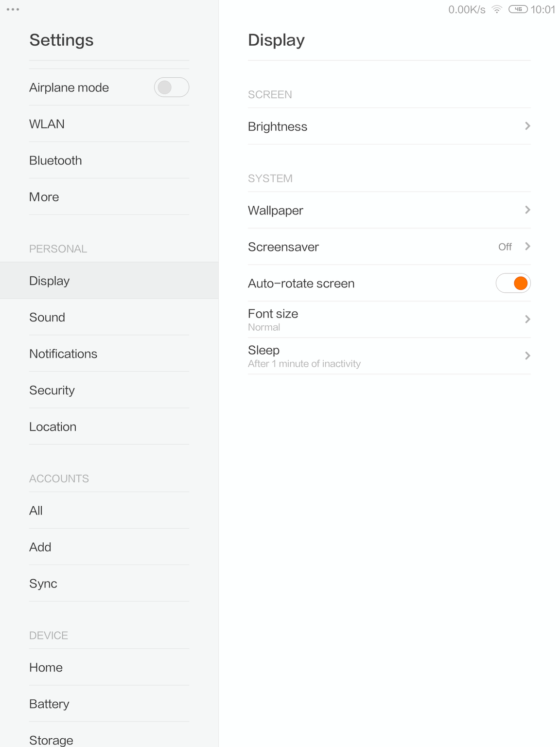Select Bluetooth in the settings list
This screenshot has height=747, width=560.
[x=55, y=160]
